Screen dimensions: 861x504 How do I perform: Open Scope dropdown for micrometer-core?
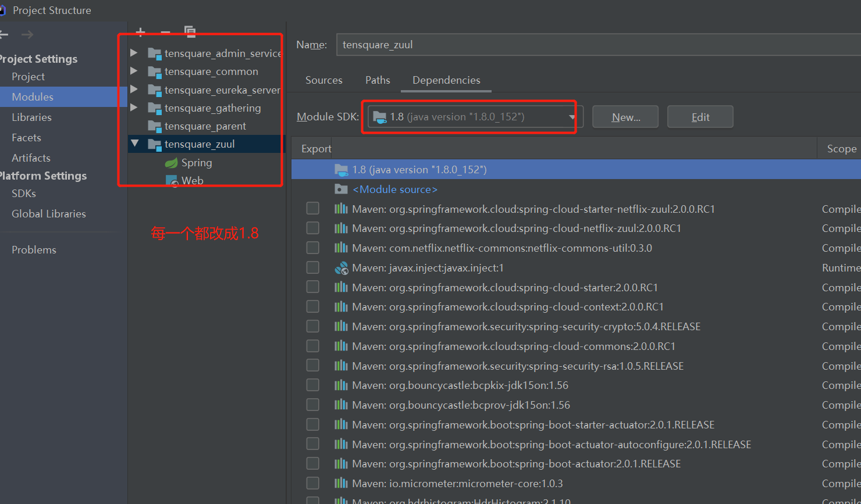tap(841, 484)
